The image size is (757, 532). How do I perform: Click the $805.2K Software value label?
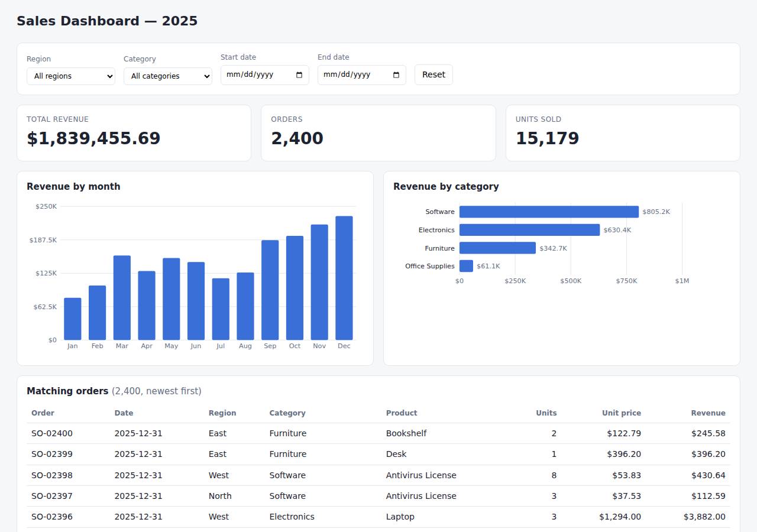pyautogui.click(x=656, y=212)
